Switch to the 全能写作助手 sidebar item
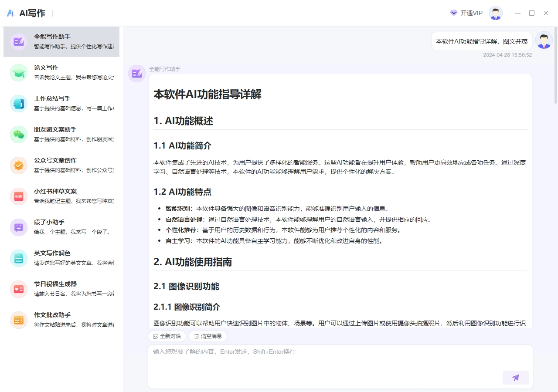The width and height of the screenshot is (558, 392). 61,42
